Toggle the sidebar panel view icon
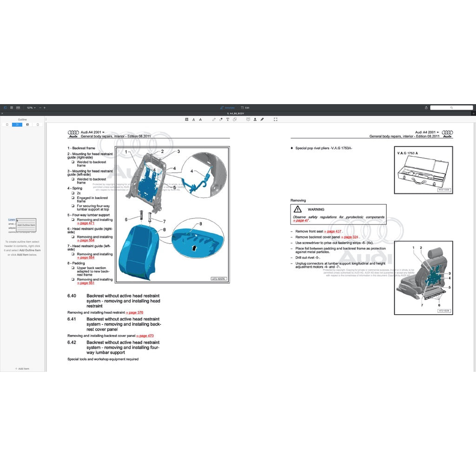This screenshot has height=476, width=476. (x=6, y=107)
